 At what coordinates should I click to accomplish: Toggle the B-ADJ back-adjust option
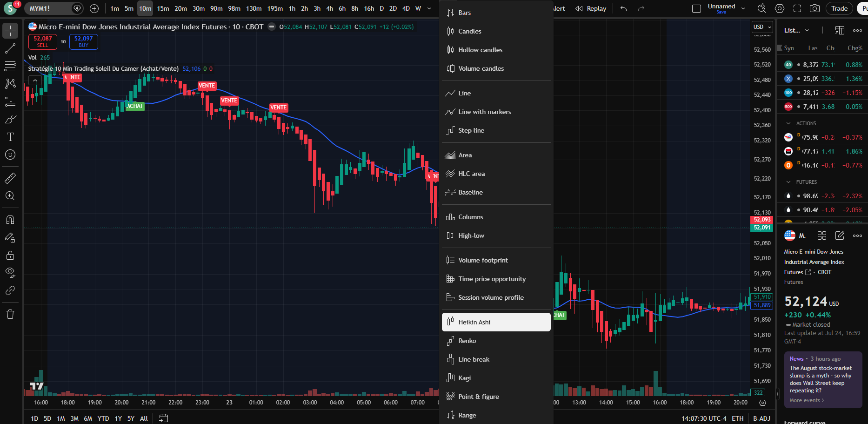point(761,418)
